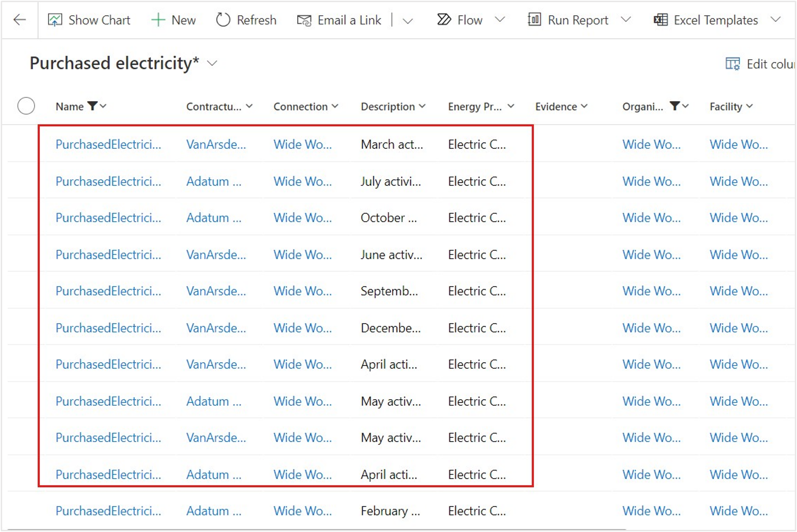The width and height of the screenshot is (797, 532).
Task: Click the Show Chart icon
Action: [55, 20]
